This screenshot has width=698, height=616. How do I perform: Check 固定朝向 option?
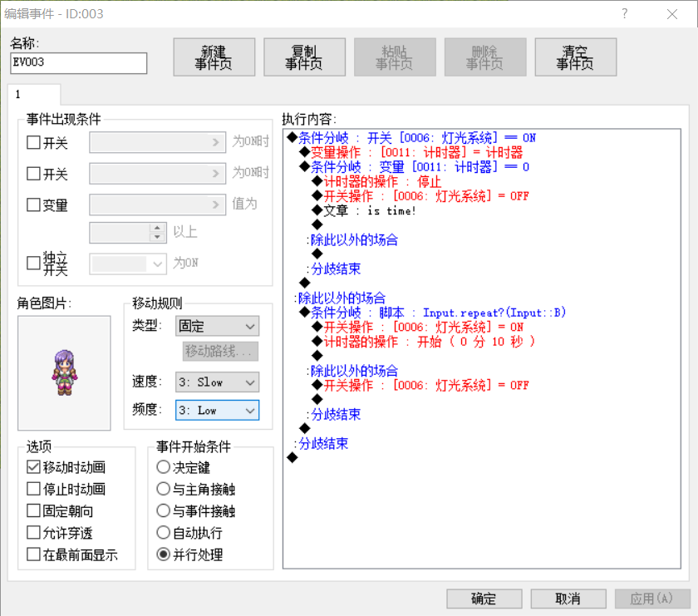pos(33,510)
